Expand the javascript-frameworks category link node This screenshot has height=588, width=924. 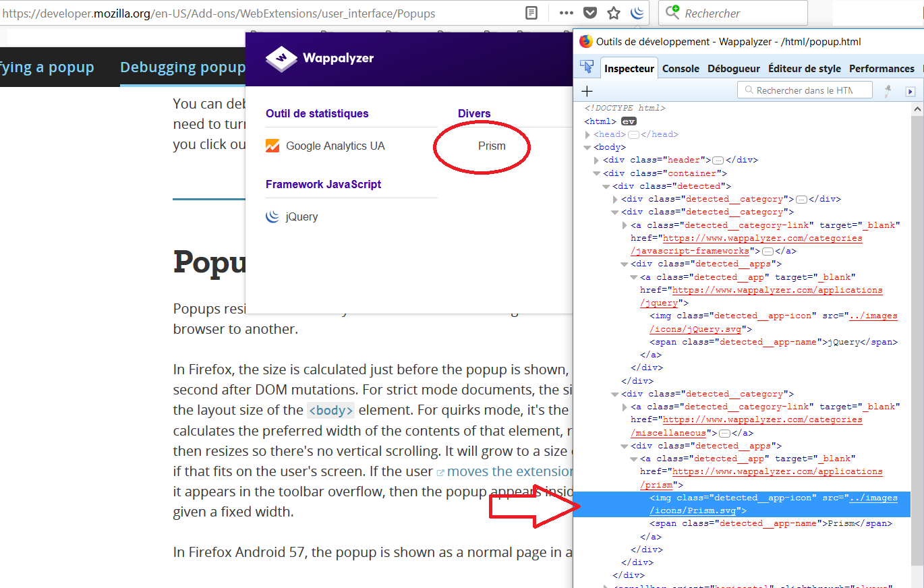624,225
